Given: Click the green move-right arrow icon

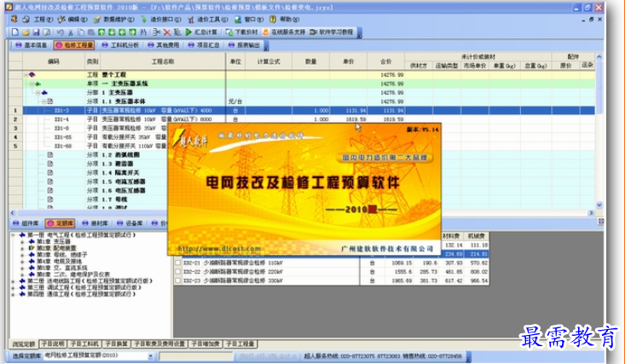Looking at the screenshot, I should [x=132, y=32].
